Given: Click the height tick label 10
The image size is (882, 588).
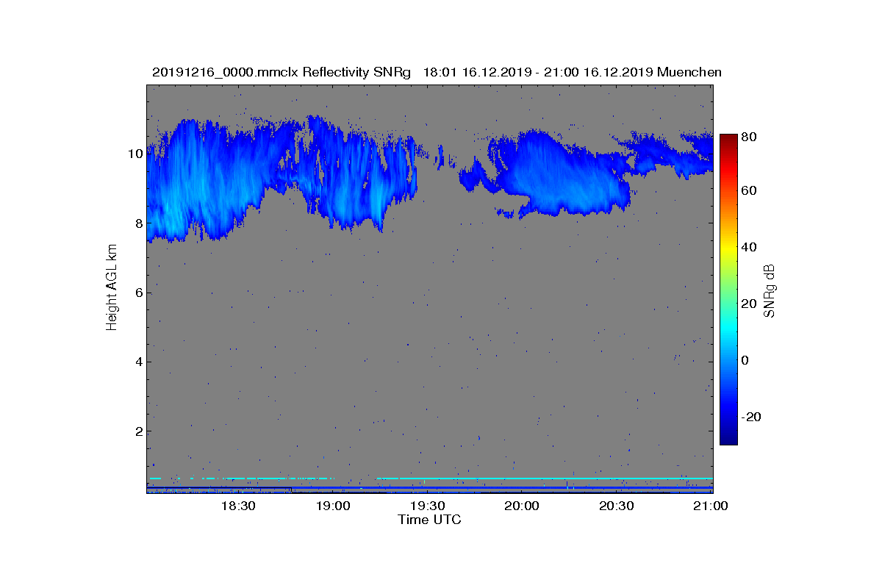Looking at the screenshot, I should pos(135,154).
